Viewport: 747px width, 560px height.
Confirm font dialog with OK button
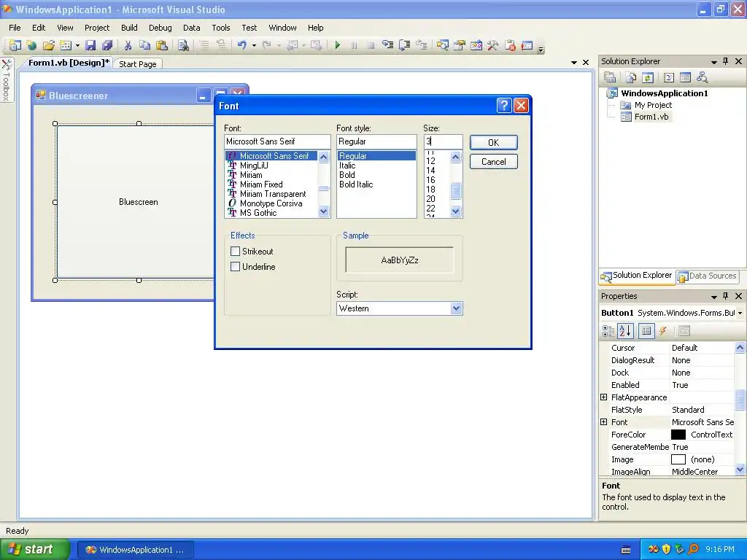[x=494, y=142]
